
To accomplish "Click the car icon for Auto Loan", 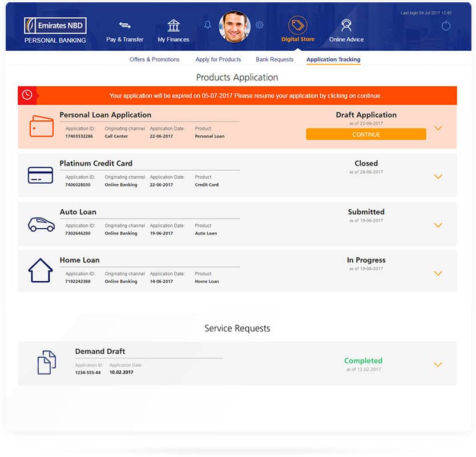I will coord(41,225).
